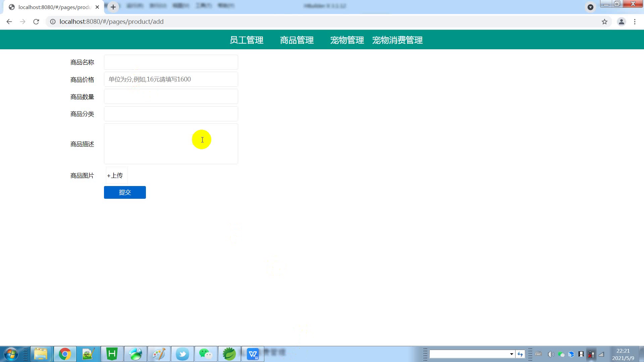The image size is (644, 362).
Task: Open Windows Start menu orb
Action: point(11,354)
